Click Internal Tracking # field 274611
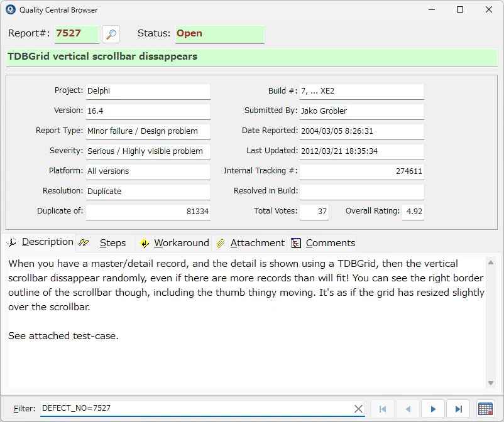 [362, 171]
